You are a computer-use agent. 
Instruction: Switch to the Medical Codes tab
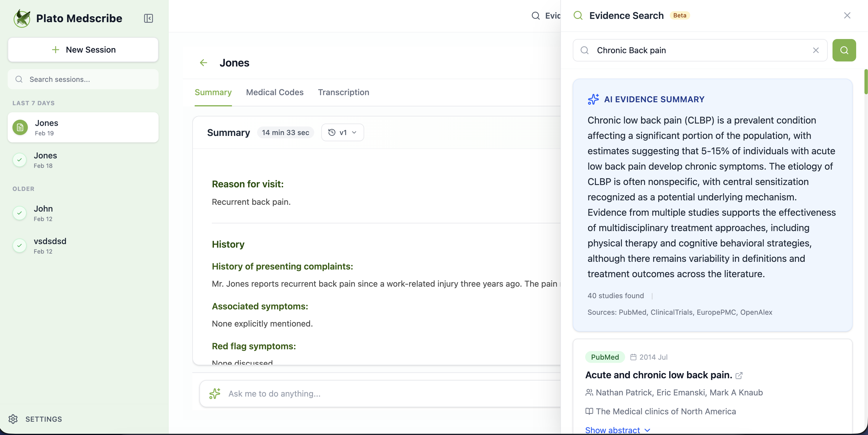click(x=275, y=92)
